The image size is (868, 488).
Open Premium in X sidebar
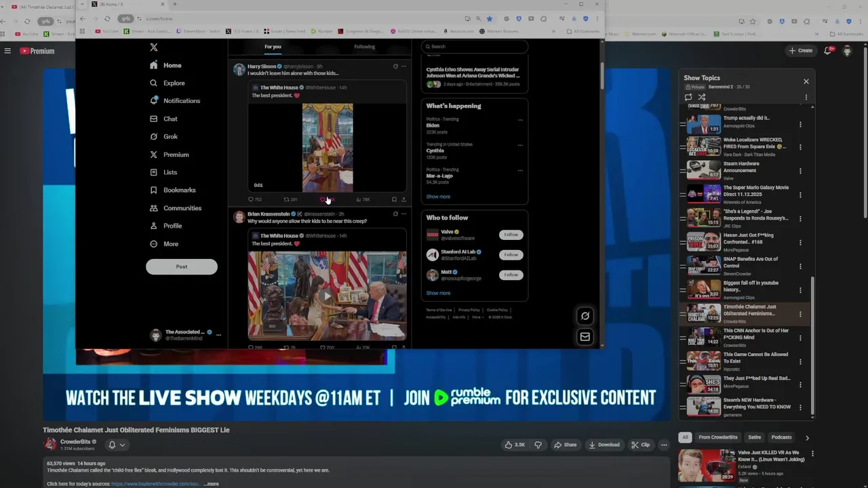coord(170,155)
